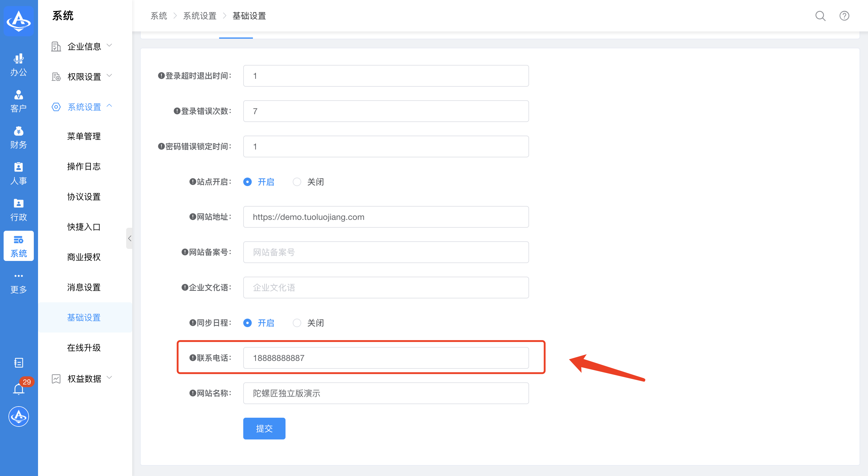Viewport: 868px width, 476px height.
Task: Click the 联系电话 input field
Action: coord(385,358)
